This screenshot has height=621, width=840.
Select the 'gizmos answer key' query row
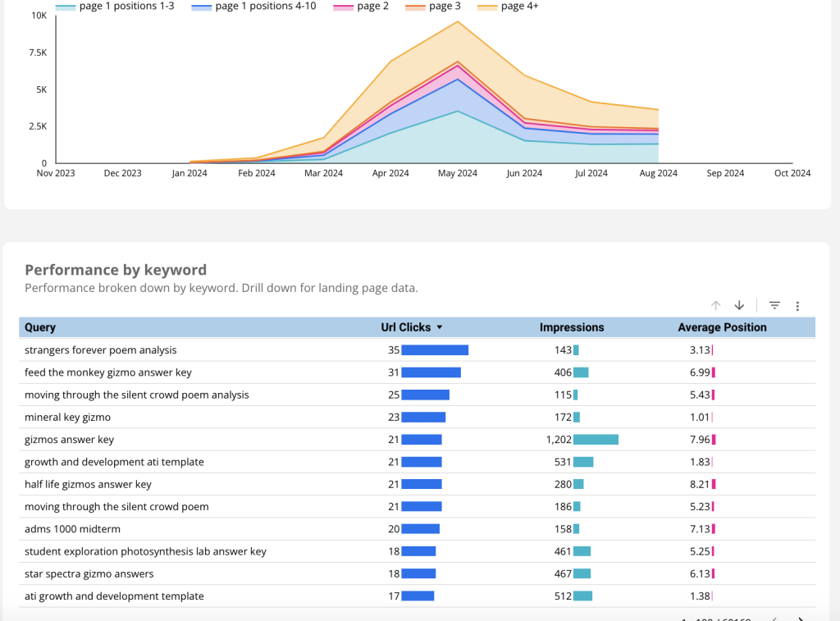[x=70, y=440]
